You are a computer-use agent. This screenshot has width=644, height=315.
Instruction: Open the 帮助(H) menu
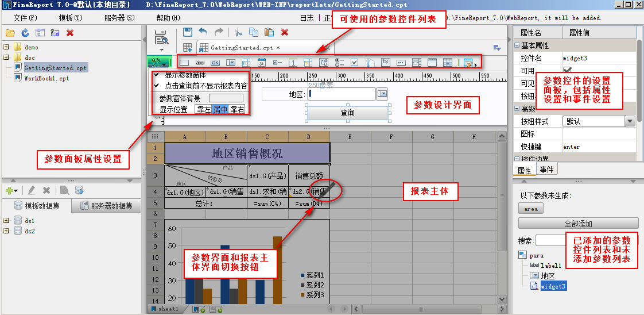[168, 18]
